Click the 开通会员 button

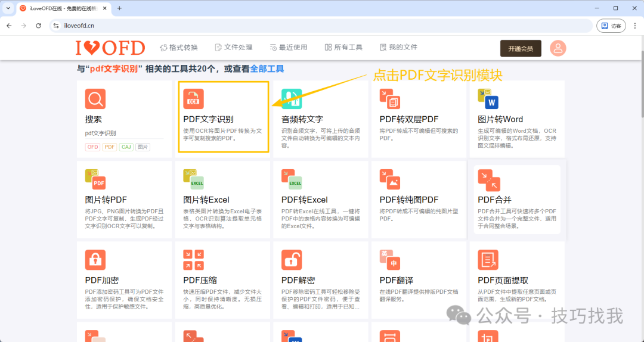521,48
